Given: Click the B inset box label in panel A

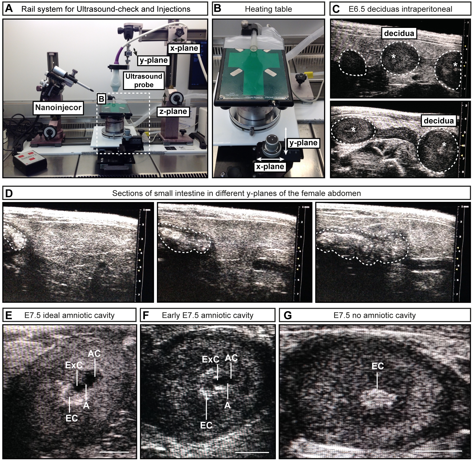Looking at the screenshot, I should pyautogui.click(x=101, y=99).
